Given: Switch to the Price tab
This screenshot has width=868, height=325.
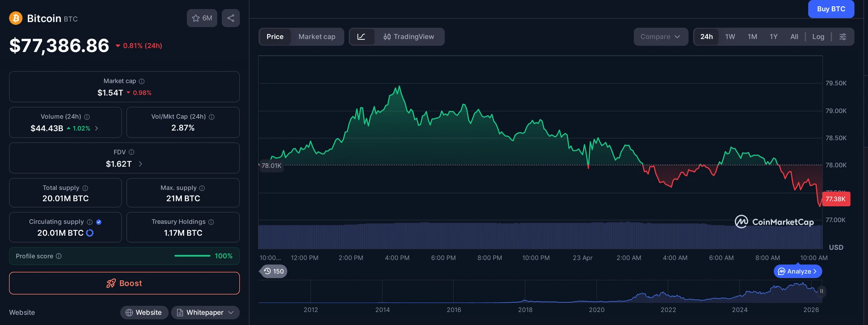Looking at the screenshot, I should click(275, 37).
